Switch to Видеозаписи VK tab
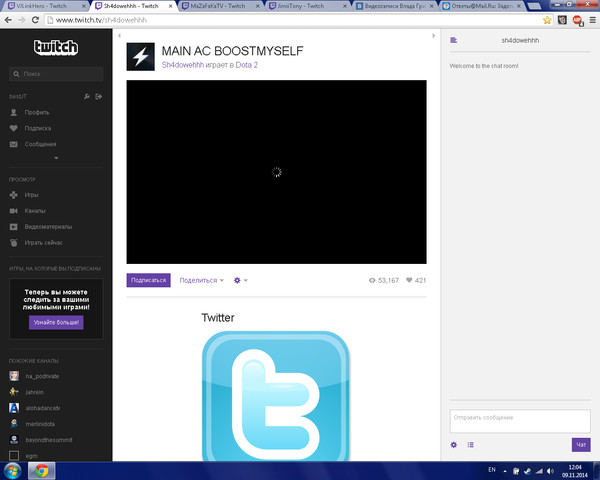Viewport: 600px width, 480px height. tap(394, 6)
